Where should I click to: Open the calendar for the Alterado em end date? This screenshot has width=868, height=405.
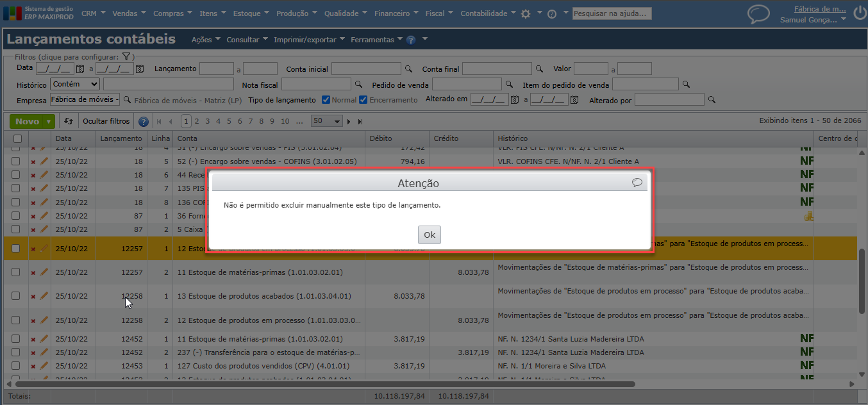tap(574, 99)
